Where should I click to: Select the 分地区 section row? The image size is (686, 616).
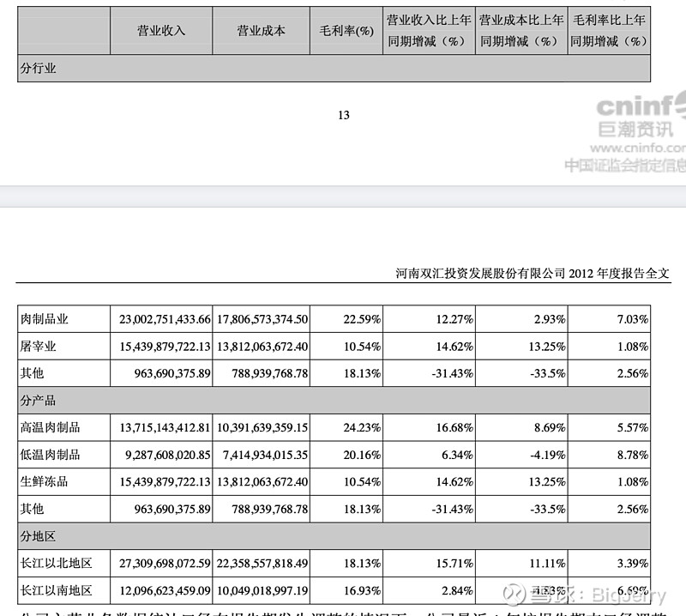point(334,536)
